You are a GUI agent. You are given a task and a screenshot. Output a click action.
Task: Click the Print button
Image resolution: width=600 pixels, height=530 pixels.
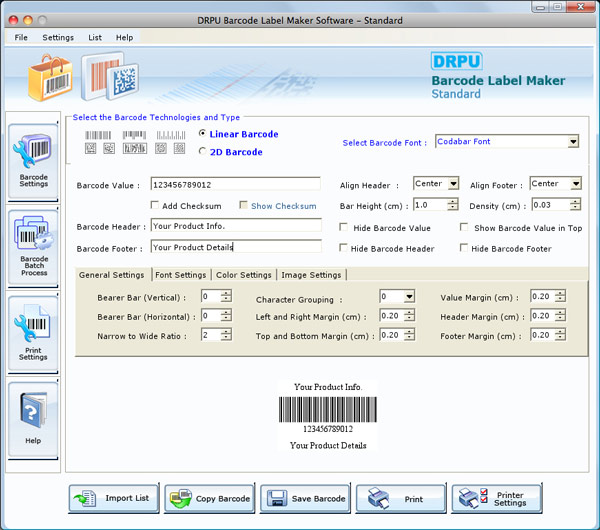401,499
